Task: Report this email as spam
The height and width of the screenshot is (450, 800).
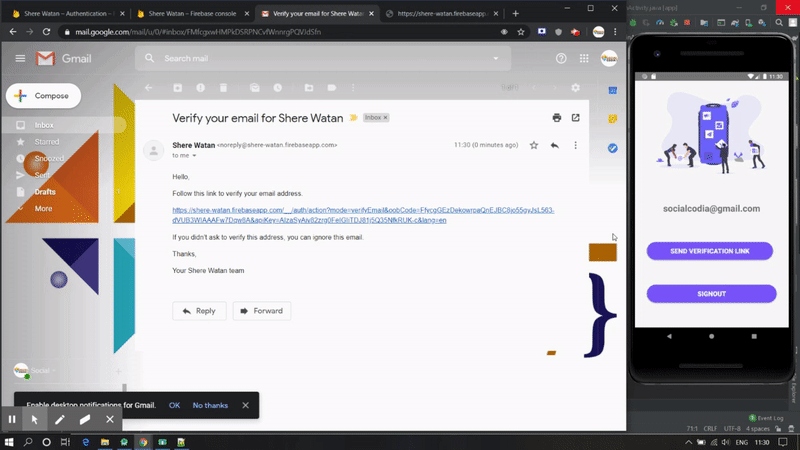Action: (201, 88)
